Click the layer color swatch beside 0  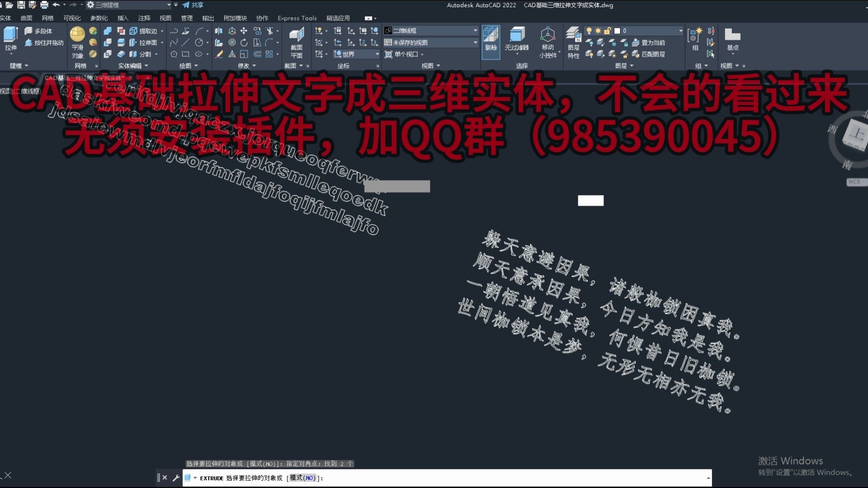tap(617, 31)
